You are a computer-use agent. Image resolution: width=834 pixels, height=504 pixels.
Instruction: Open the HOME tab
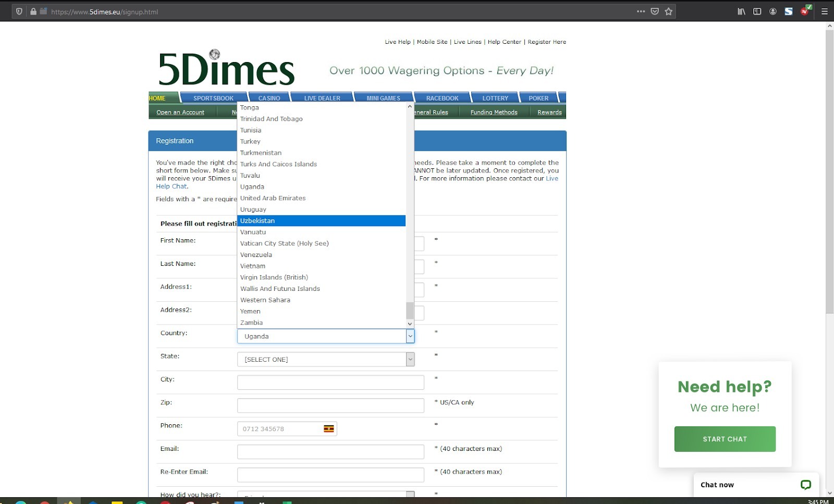[x=163, y=98]
